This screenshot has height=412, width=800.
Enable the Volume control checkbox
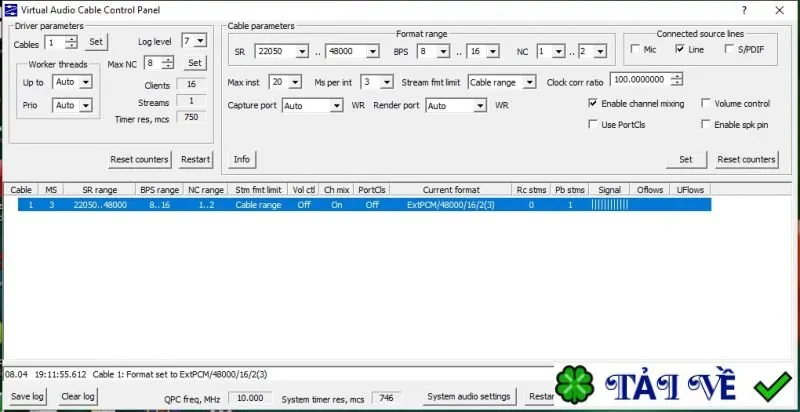(706, 103)
